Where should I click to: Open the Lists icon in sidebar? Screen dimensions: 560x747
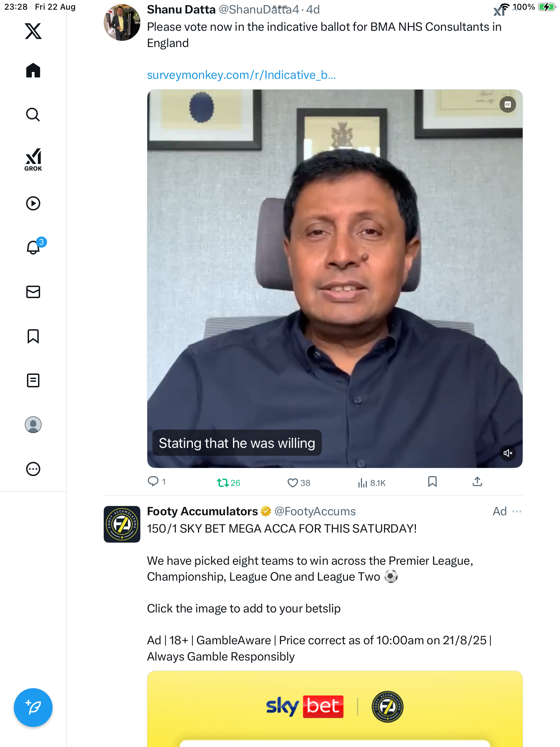click(x=33, y=380)
